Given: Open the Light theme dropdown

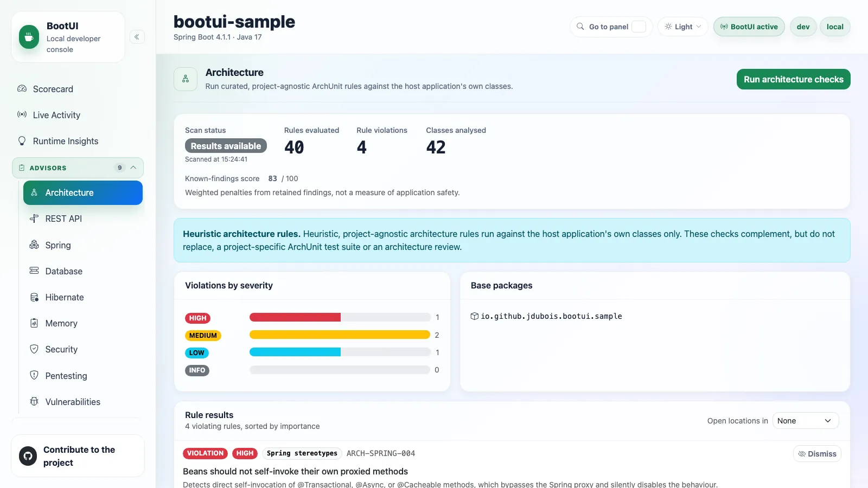Looking at the screenshot, I should 683,27.
